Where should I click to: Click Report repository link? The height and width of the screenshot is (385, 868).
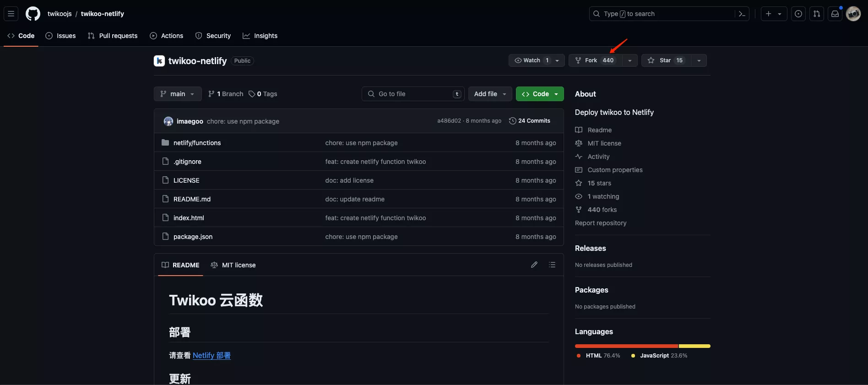[x=601, y=223]
